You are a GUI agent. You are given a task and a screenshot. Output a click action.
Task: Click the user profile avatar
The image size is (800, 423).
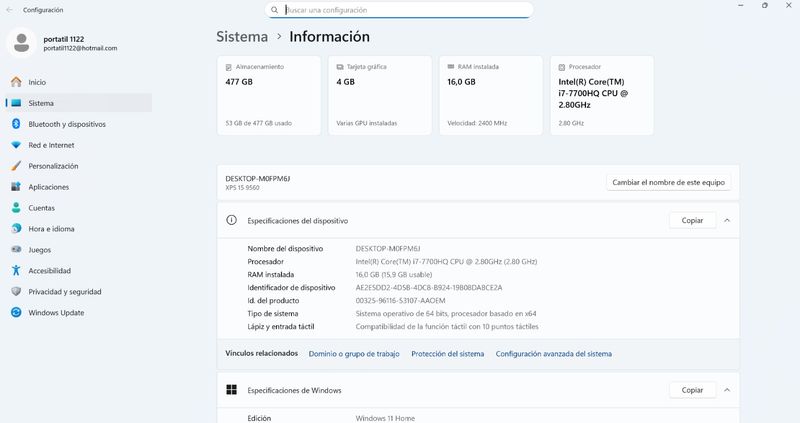click(x=21, y=43)
